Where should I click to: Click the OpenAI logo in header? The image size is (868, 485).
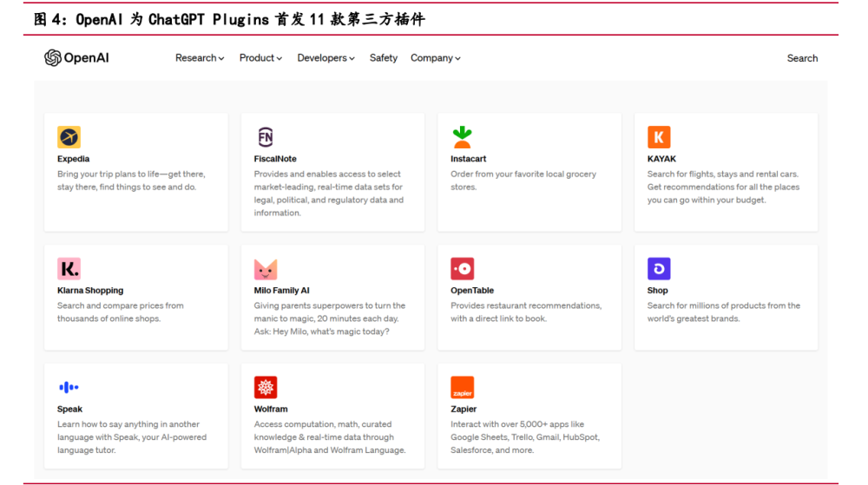[x=76, y=57]
